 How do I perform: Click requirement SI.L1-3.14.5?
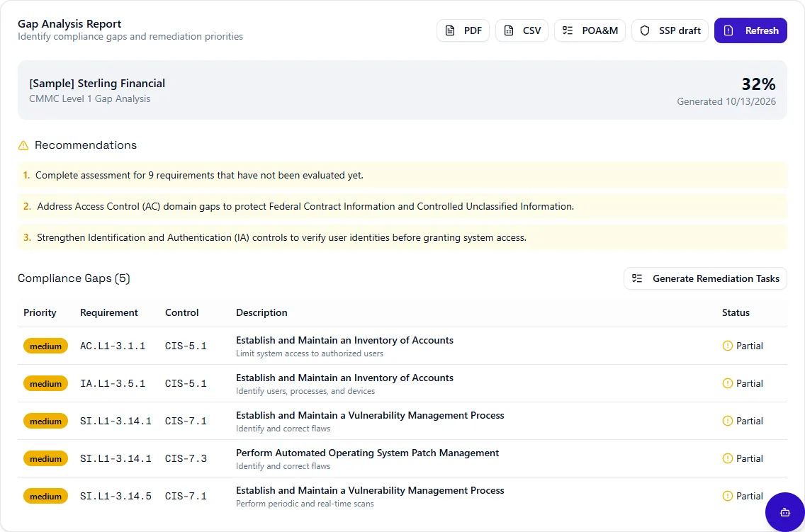[116, 496]
